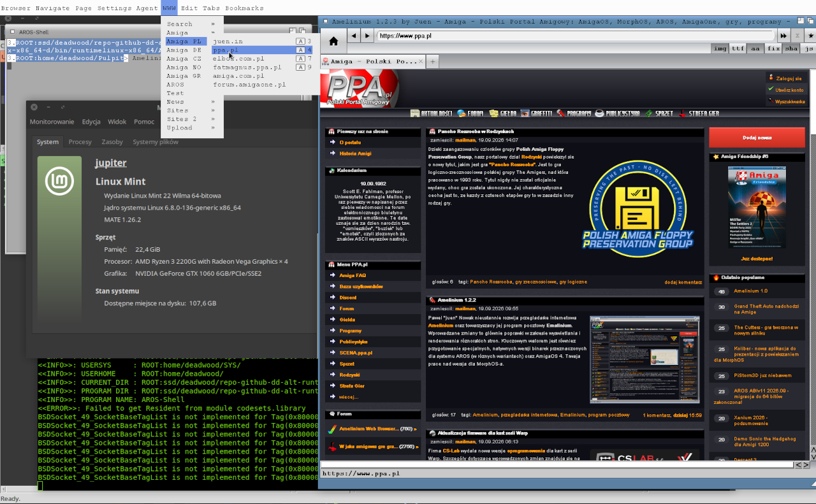The image size is (816, 504).
Task: Toggle the sha option in the browser
Action: coord(791,48)
